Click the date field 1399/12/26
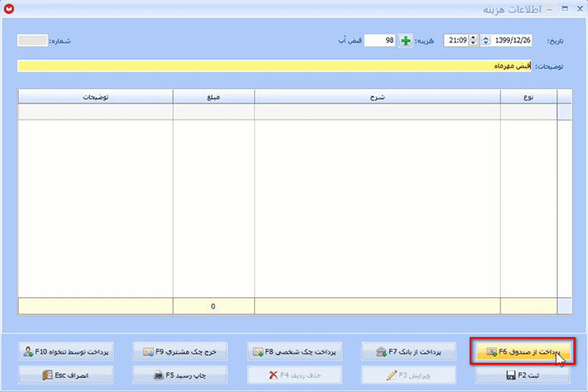The height and width of the screenshot is (392, 588). pyautogui.click(x=512, y=40)
